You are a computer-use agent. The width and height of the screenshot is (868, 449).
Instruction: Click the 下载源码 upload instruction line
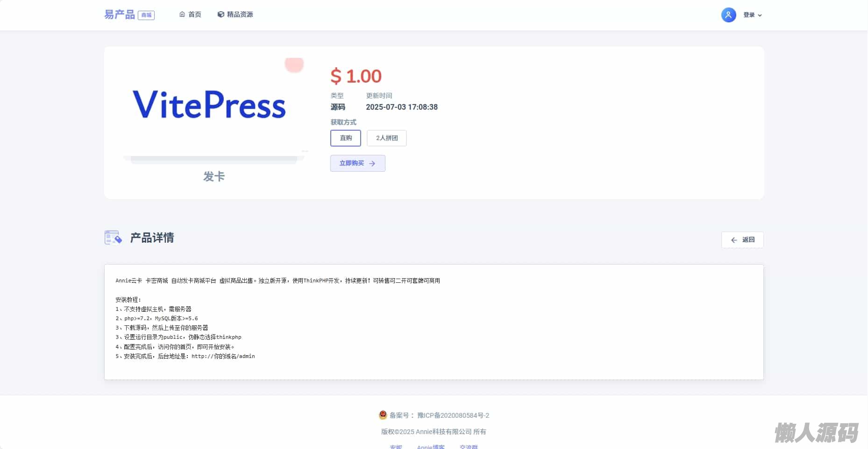point(162,328)
